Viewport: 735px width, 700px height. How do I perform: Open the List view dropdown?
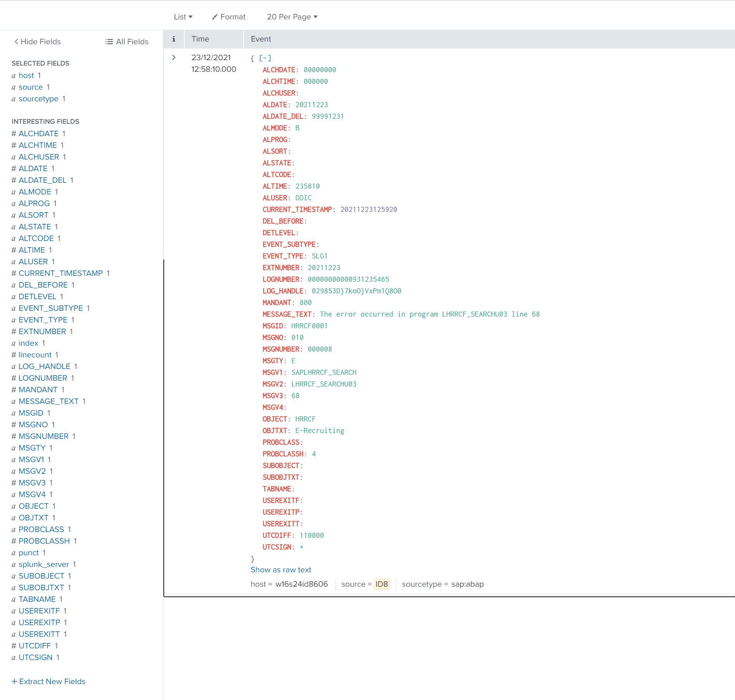coord(183,17)
